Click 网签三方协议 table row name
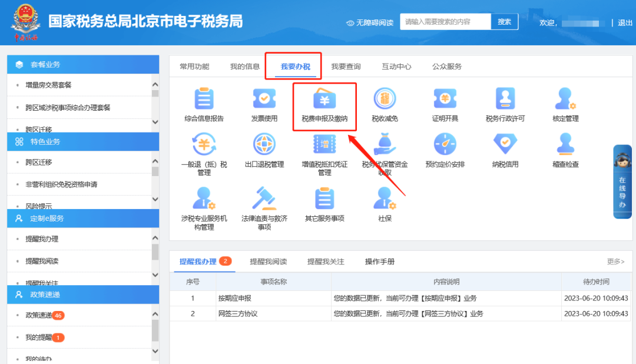Screen dimensions: 636x364 pos(238,314)
